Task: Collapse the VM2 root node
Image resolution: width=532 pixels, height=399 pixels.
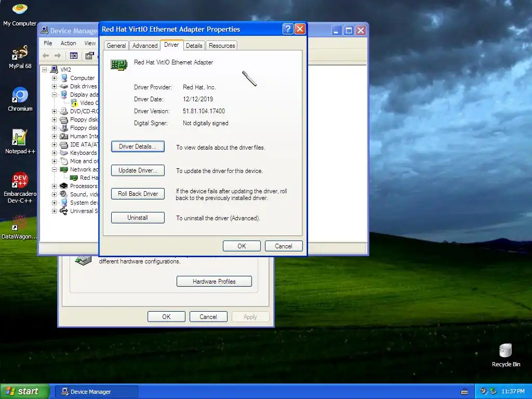Action: click(x=45, y=70)
